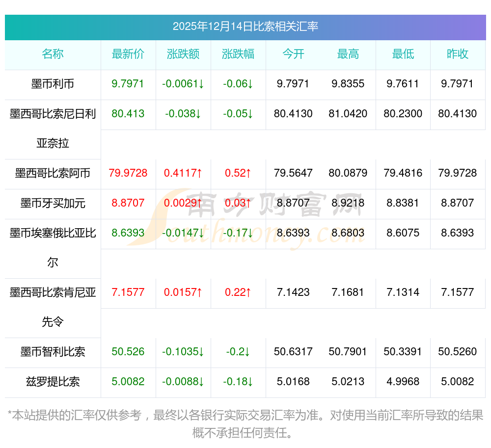Click change amount -0.038↓

click(183, 113)
